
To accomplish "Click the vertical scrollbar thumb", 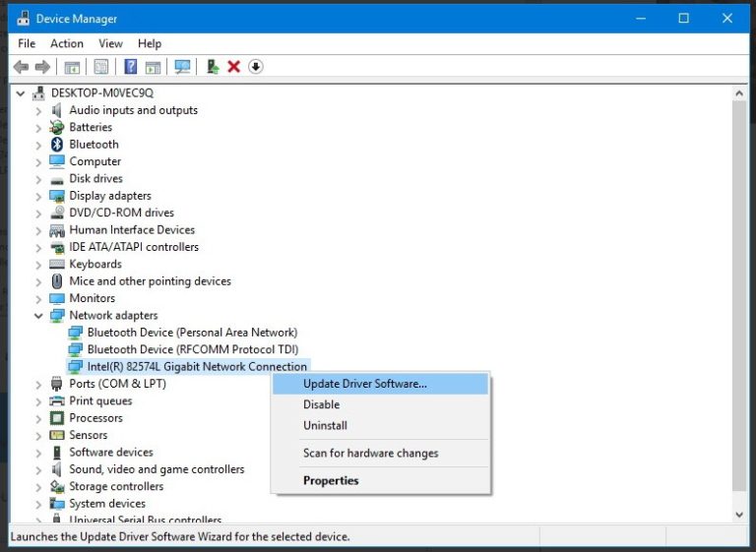I will point(739,296).
